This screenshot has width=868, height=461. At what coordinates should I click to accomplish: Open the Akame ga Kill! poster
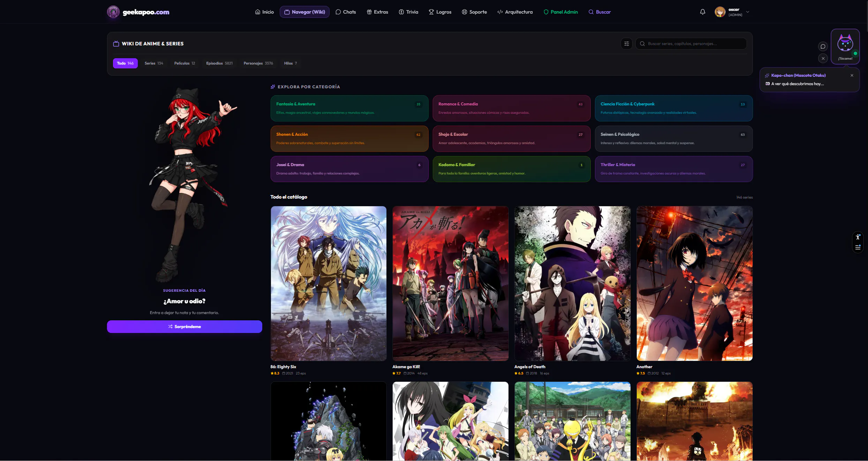(x=450, y=283)
